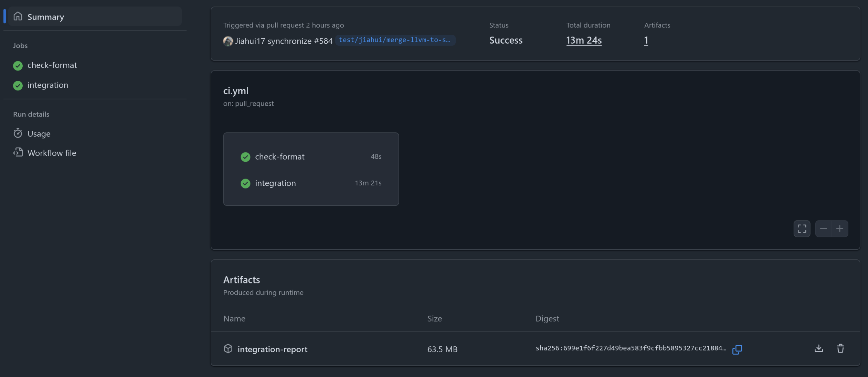Zoom out the workflow graph
This screenshot has height=377, width=868.
(823, 229)
